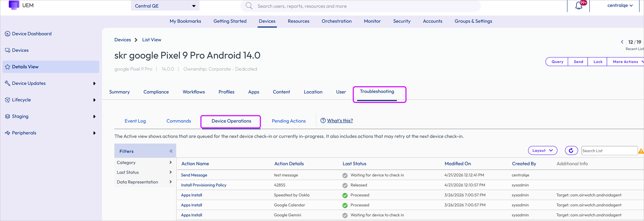This screenshot has height=221, width=644.
Task: Open the Send Message action link
Action: [x=194, y=175]
